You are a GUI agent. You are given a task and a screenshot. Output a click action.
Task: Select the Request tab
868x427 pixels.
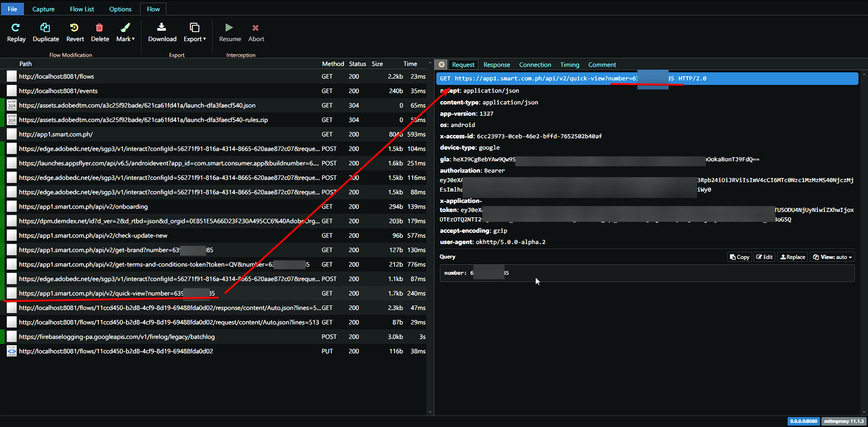pyautogui.click(x=463, y=65)
